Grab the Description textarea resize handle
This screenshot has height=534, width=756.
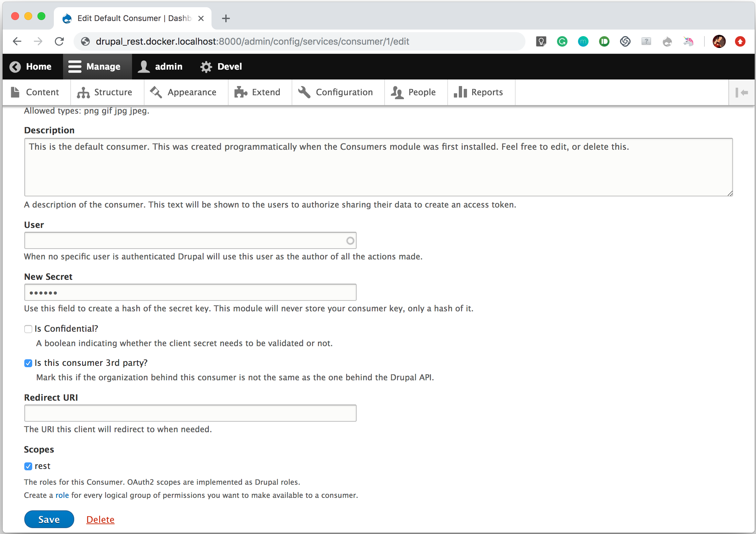[x=730, y=193]
